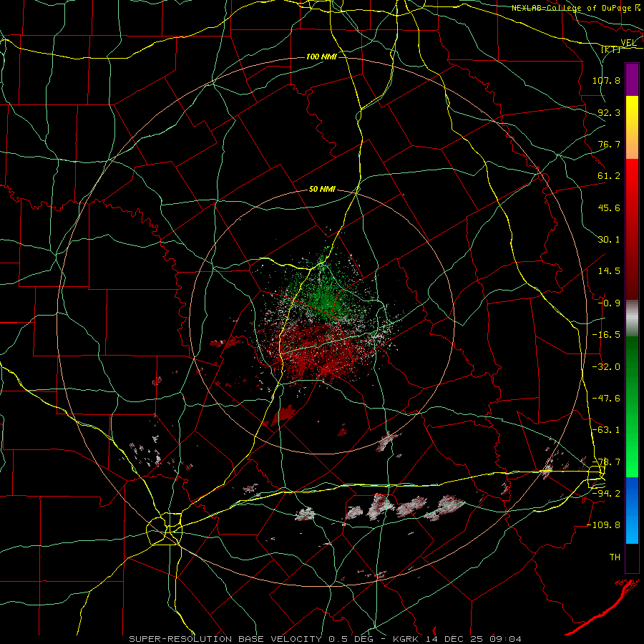The height and width of the screenshot is (644, 644).
Task: Pick the yellow-orange segment of the color bar
Action: 632,127
